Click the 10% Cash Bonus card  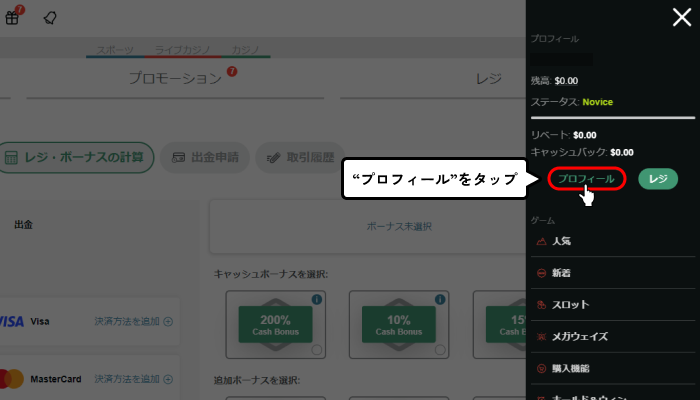coord(399,325)
